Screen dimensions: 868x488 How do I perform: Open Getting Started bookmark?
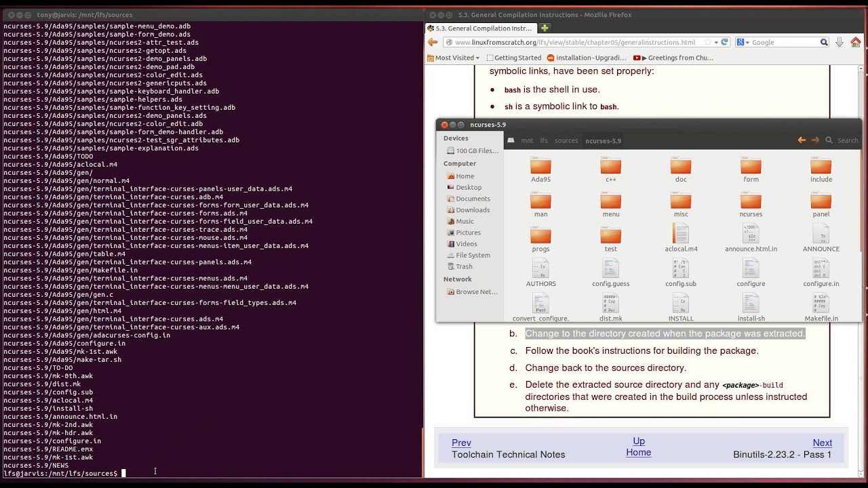point(513,58)
